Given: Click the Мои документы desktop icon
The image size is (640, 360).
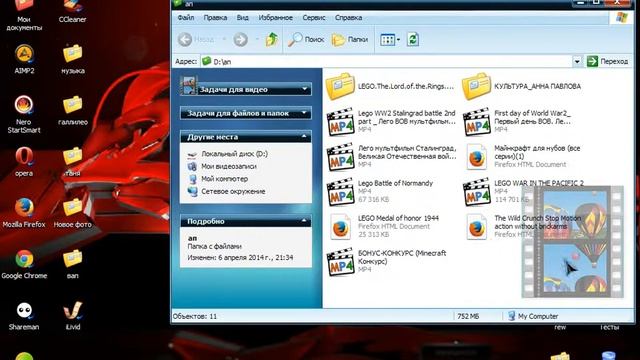Looking at the screenshot, I should 24,16.
